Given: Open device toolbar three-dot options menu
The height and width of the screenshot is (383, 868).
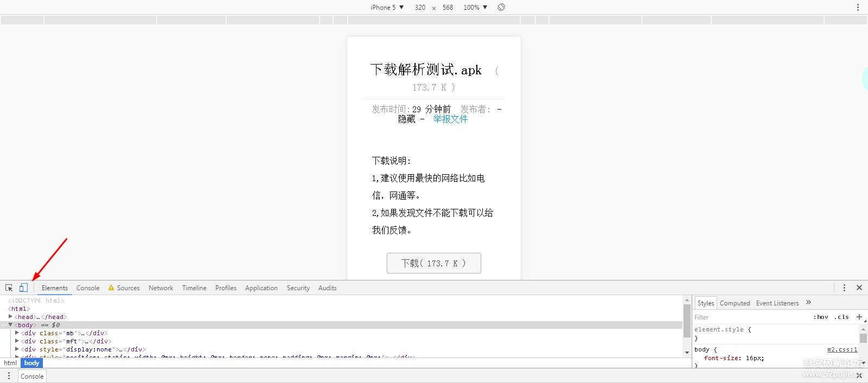Looking at the screenshot, I should coord(858,7).
